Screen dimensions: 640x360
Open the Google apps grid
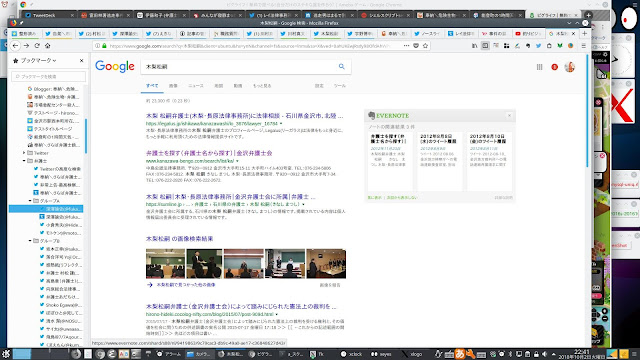(540, 67)
